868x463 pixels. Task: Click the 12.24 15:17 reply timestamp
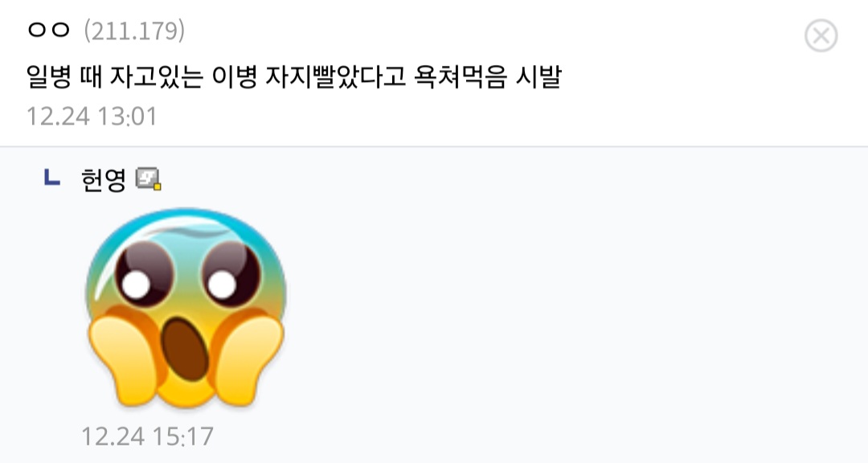[x=147, y=436]
